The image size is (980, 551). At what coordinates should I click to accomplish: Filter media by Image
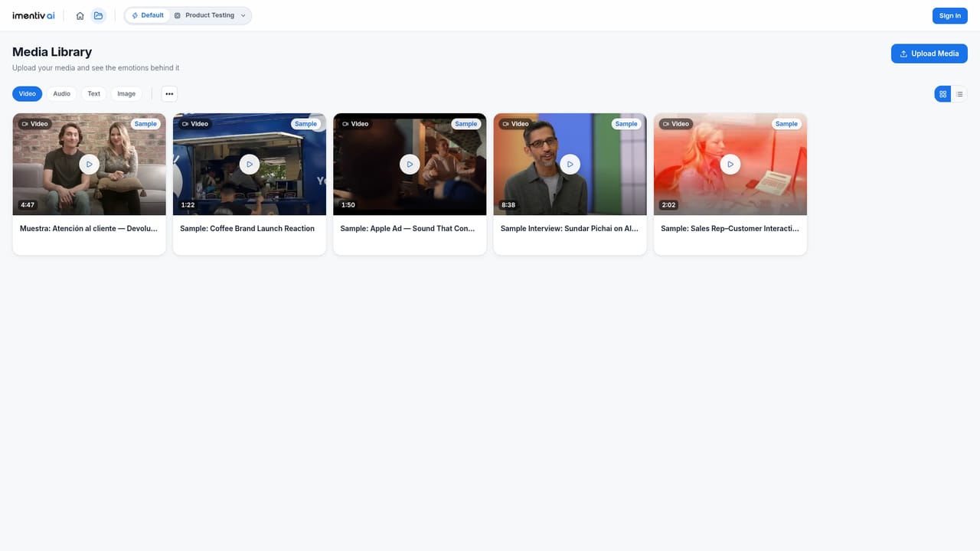tap(126, 94)
